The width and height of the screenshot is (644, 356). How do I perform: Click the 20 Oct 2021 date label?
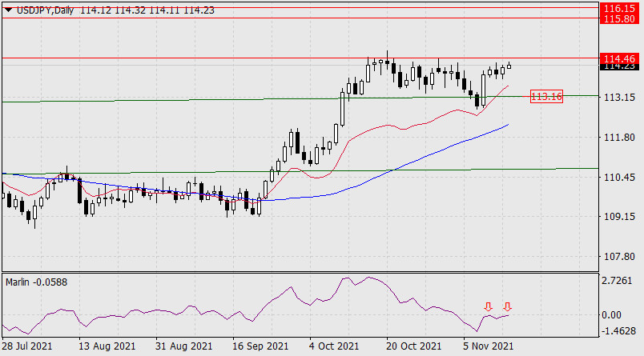point(413,346)
